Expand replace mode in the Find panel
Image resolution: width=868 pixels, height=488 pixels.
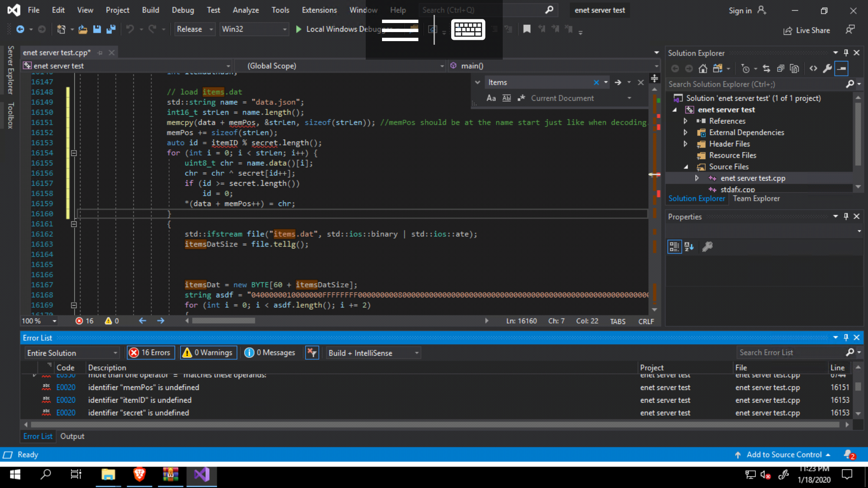coord(477,82)
